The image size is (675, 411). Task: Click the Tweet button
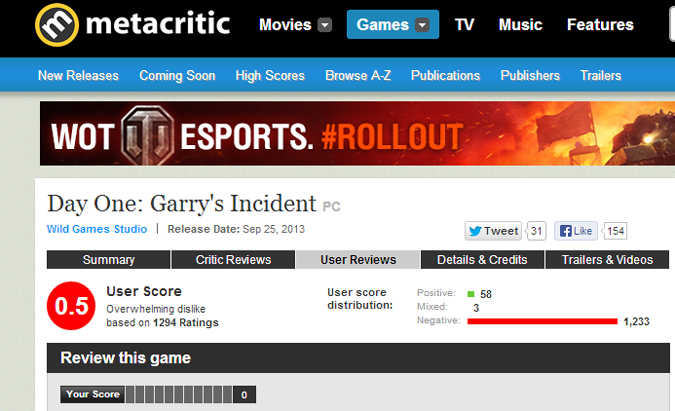493,231
